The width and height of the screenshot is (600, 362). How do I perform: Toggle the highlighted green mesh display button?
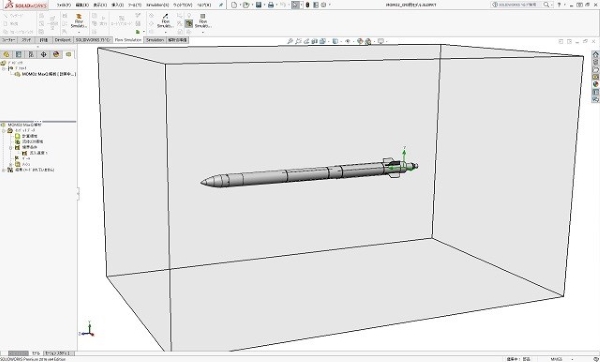189,24
